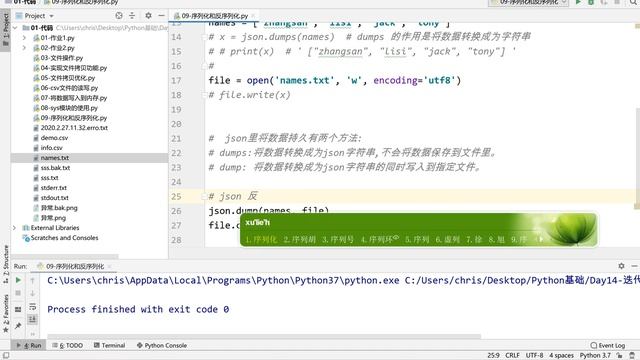The width and height of the screenshot is (640, 360).
Task: Choose IME candidate 3.序列号
Action: (x=338, y=240)
